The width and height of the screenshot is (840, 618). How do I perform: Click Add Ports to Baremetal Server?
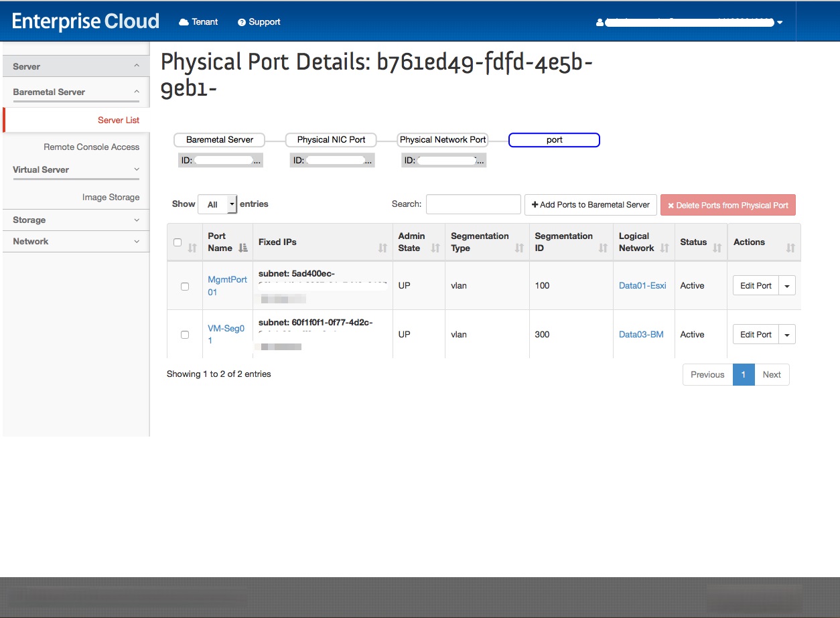(x=590, y=205)
